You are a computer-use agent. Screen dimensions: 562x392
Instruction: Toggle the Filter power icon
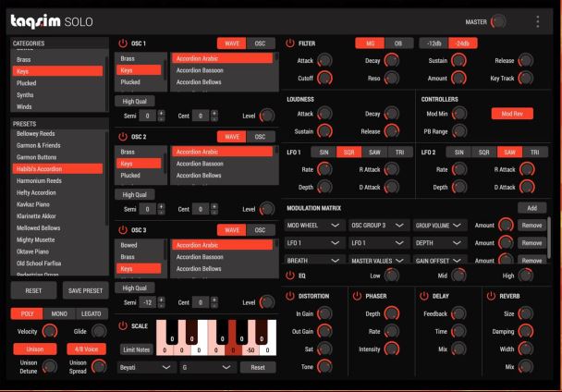click(x=289, y=43)
